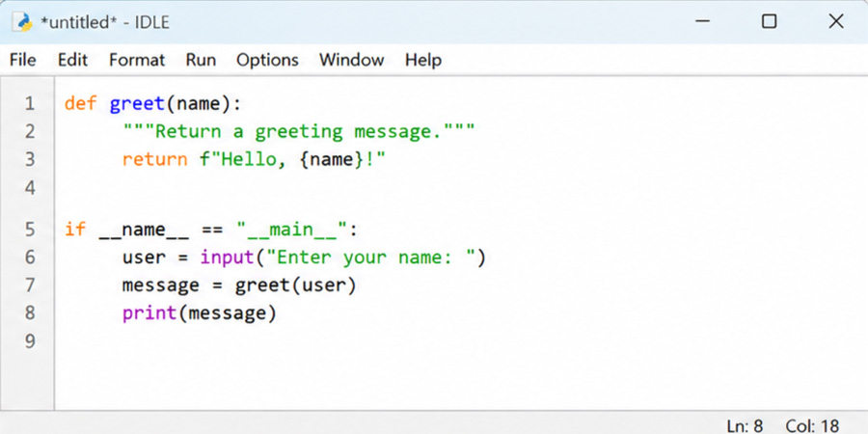The height and width of the screenshot is (434, 868).
Task: Click the function name 'greet' on line 1
Action: 137,104
